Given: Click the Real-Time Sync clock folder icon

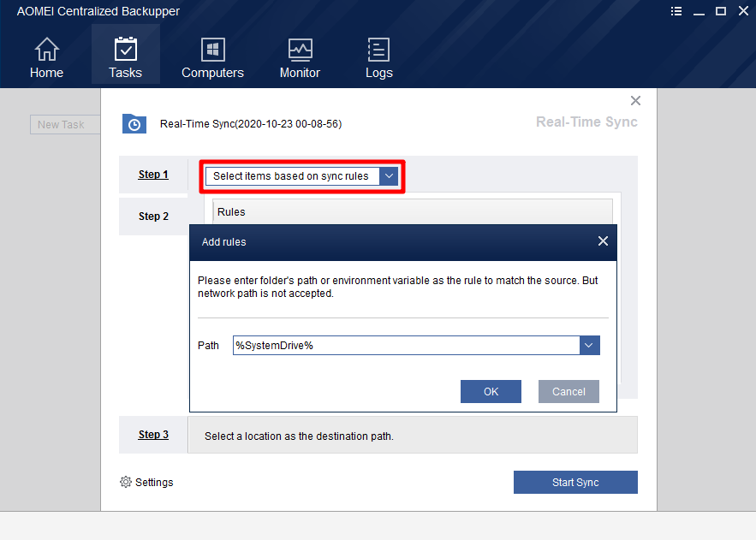Looking at the screenshot, I should [x=134, y=124].
